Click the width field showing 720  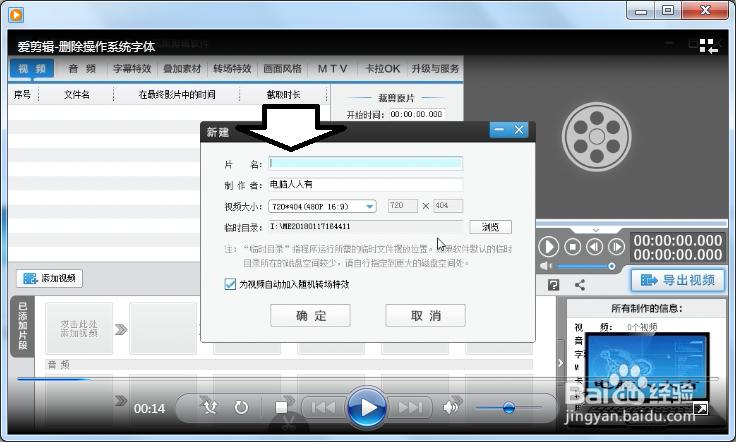(402, 206)
